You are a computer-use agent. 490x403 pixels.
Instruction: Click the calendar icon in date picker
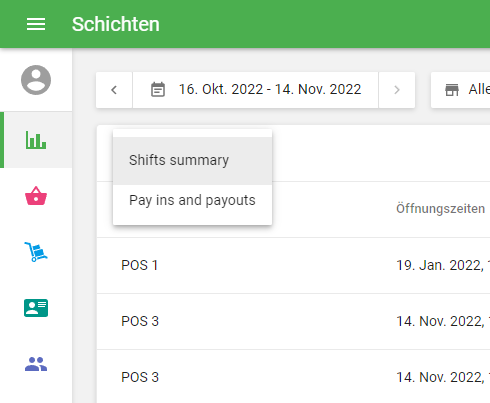coord(158,90)
